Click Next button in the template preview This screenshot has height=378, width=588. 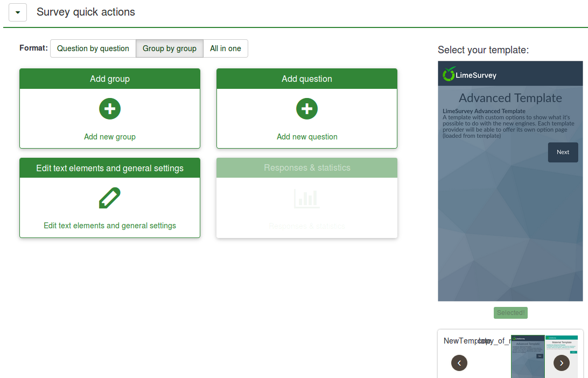tap(563, 152)
